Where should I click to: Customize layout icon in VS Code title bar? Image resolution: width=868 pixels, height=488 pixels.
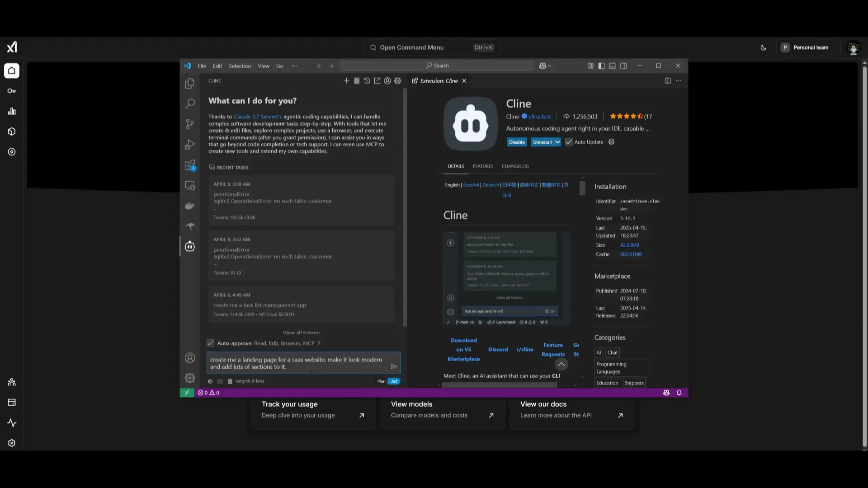coord(590,66)
